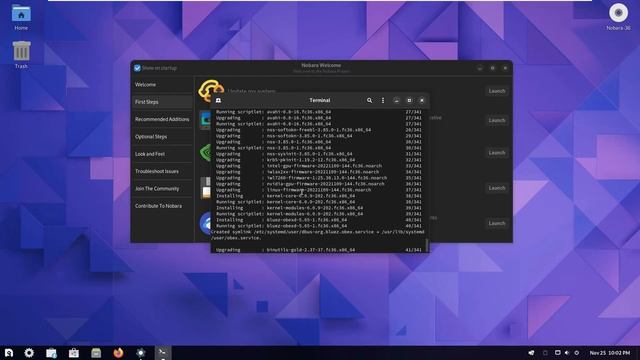Open the software store bag icon in taskbar
The width and height of the screenshot is (640, 360).
pyautogui.click(x=73, y=353)
